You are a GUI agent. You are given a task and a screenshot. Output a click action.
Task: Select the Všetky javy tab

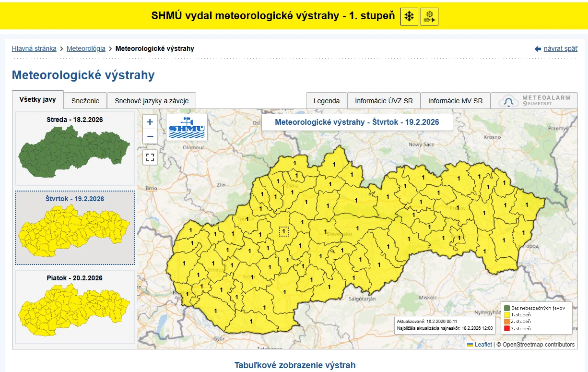pos(38,100)
